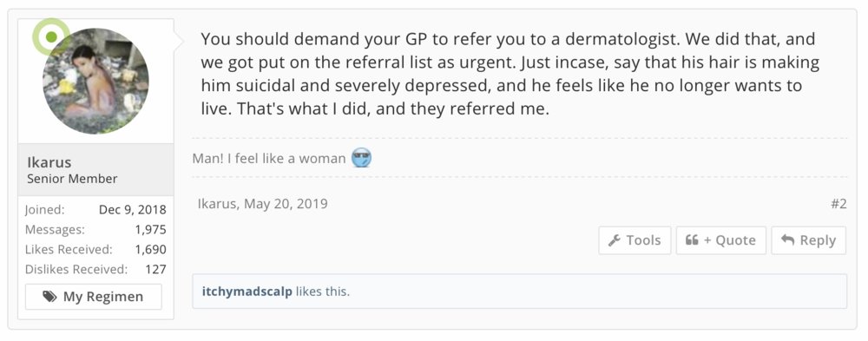Image resolution: width=868 pixels, height=341 pixels.
Task: Click the 127 dislikes received count
Action: coord(156,270)
